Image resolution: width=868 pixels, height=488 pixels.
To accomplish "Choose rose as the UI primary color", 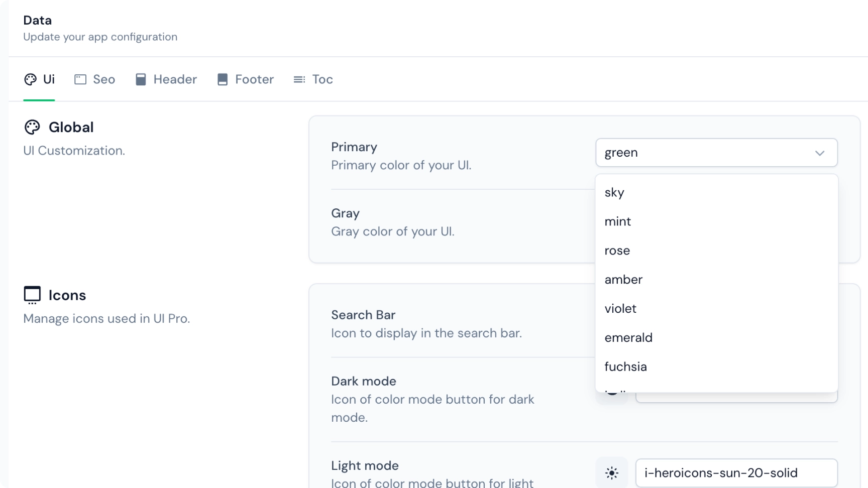I will click(x=617, y=251).
